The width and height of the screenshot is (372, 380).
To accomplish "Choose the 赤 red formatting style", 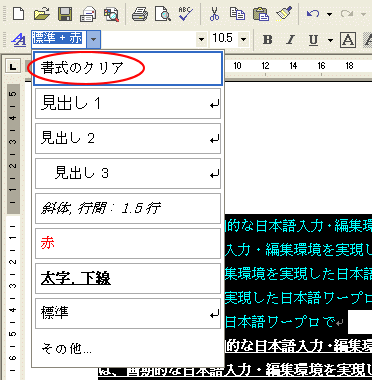I will [x=128, y=244].
